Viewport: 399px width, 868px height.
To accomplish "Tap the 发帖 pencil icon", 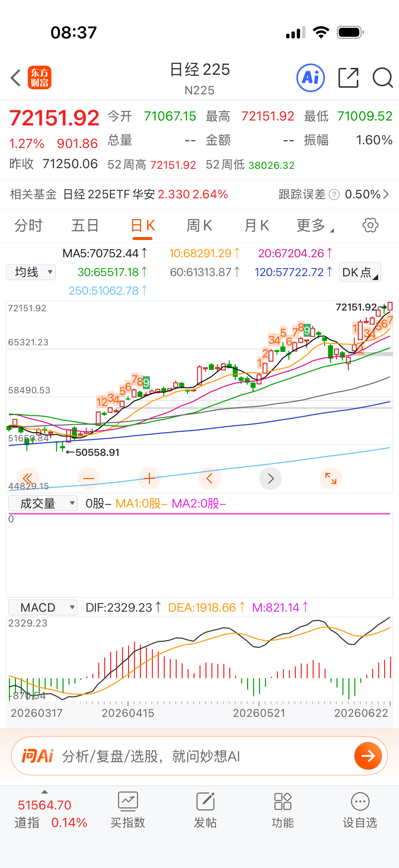I will point(205,801).
